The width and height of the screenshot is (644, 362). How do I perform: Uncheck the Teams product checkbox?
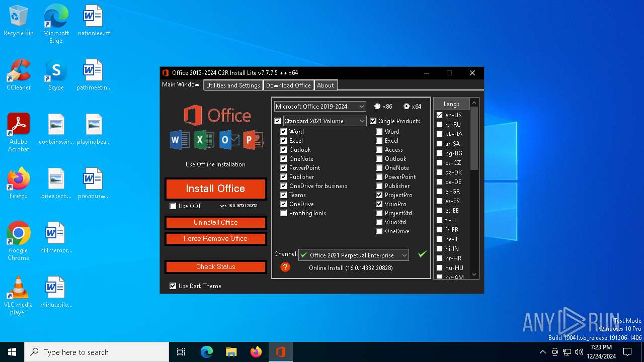coord(284,195)
